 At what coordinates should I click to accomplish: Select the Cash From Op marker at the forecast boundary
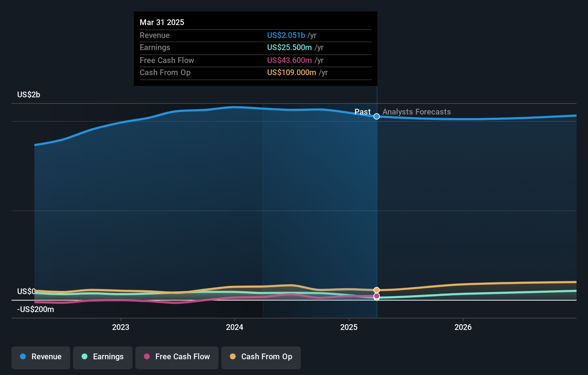click(376, 290)
